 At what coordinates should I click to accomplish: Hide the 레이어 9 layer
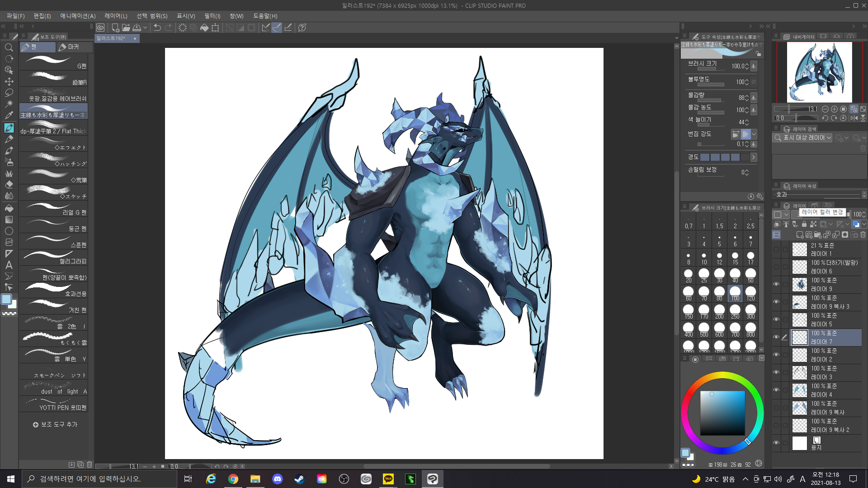(x=776, y=284)
